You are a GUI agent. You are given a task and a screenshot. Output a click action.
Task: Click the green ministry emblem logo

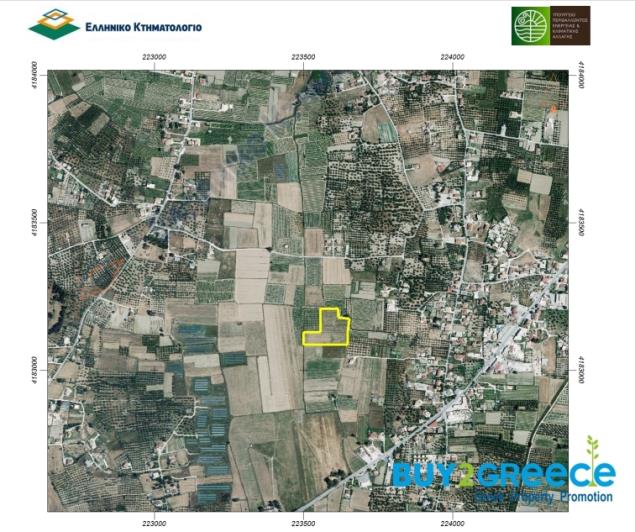click(x=531, y=26)
